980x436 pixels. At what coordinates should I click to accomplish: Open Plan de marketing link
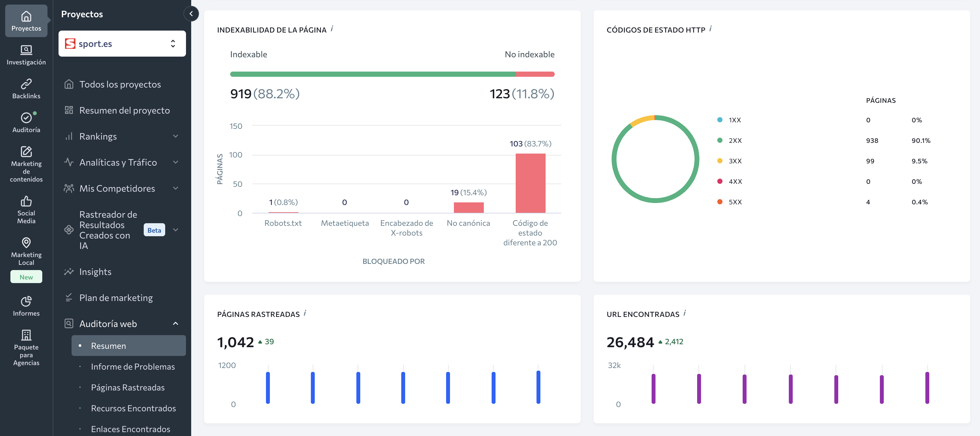[116, 298]
